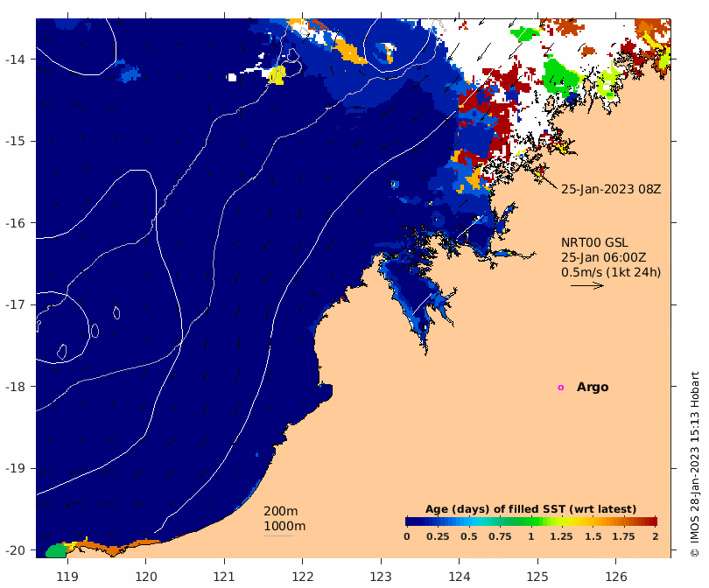This screenshot has height=588, width=709.
Task: Click the longitude axis label '121'
Action: (224, 577)
